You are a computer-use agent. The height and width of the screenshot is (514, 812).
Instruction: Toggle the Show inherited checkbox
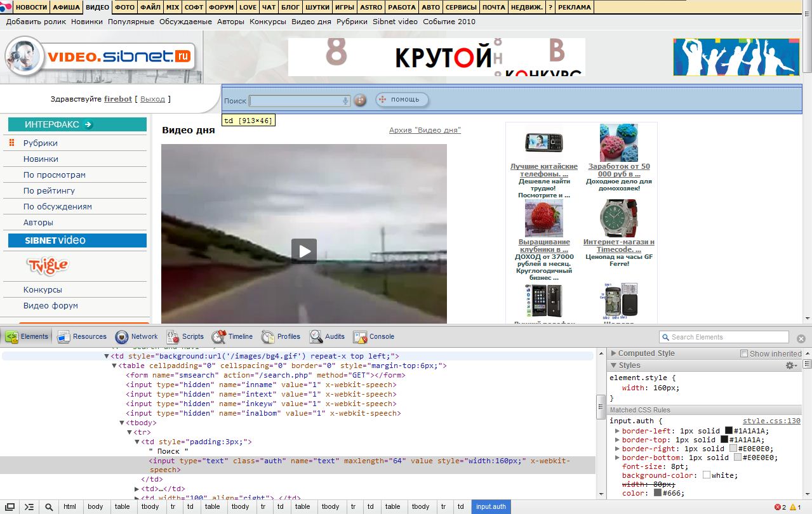(744, 353)
